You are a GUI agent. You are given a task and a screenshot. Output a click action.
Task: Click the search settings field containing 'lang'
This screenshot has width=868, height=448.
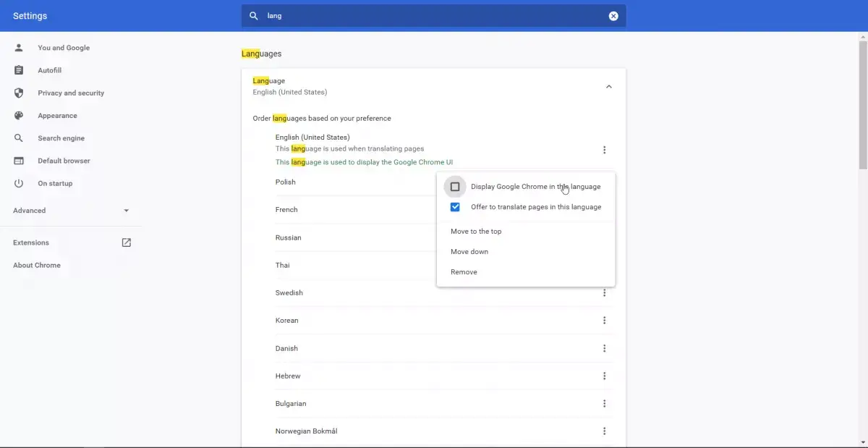(433, 16)
